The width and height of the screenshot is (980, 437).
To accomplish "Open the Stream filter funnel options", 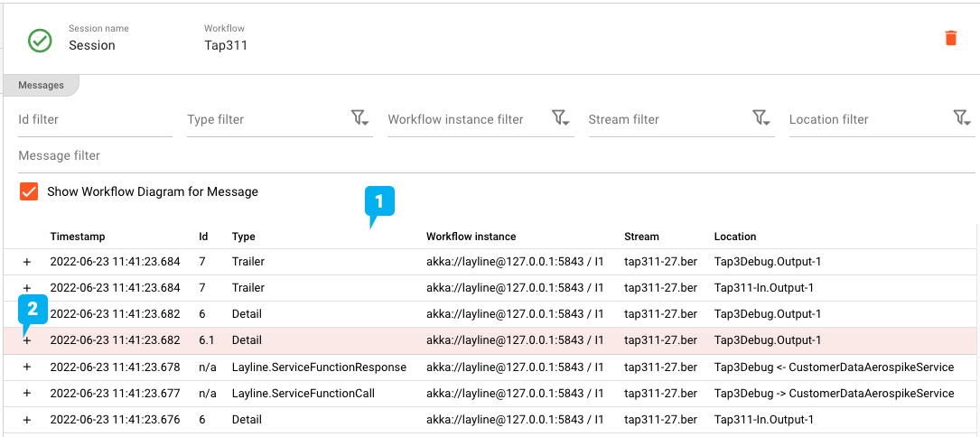I will point(761,118).
